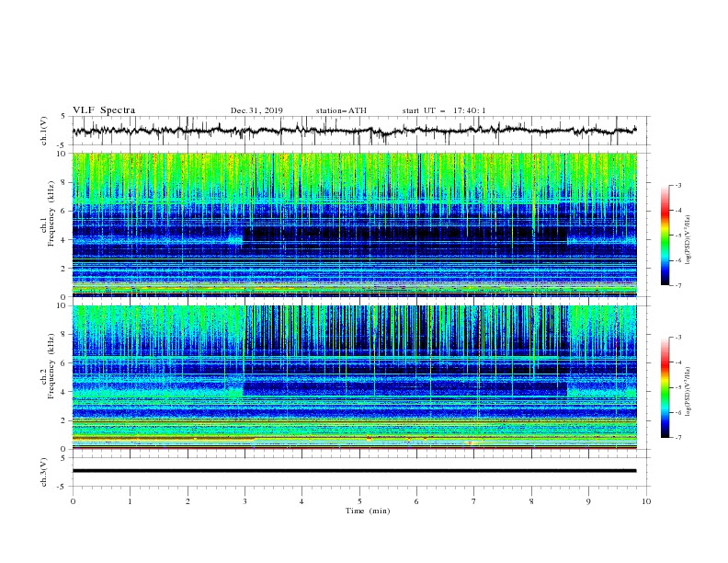
Task: Click the "-5" tick on lower colorbar
Action: coord(677,387)
